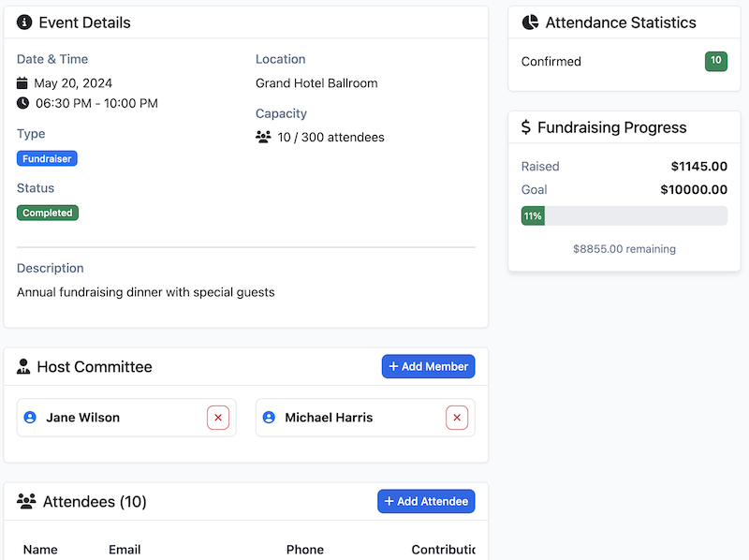Viewport: 749px width, 560px height.
Task: Click the Add Member button
Action: tap(429, 366)
